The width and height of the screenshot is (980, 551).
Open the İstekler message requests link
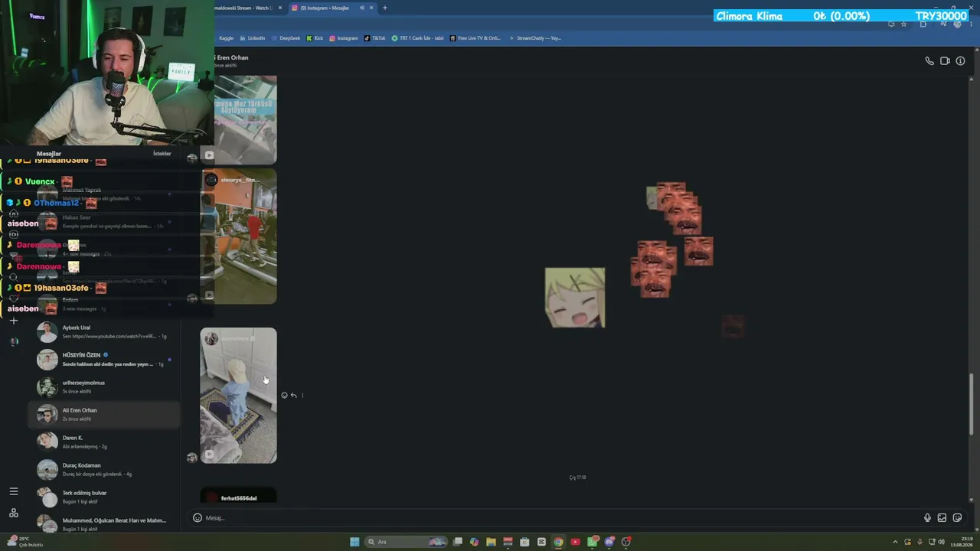tap(162, 154)
